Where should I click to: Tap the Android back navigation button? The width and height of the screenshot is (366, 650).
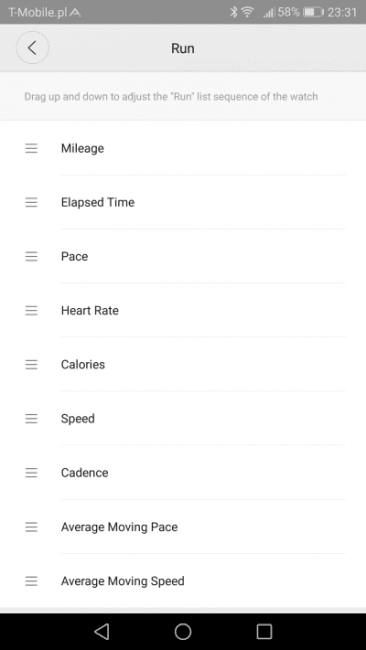click(x=102, y=631)
